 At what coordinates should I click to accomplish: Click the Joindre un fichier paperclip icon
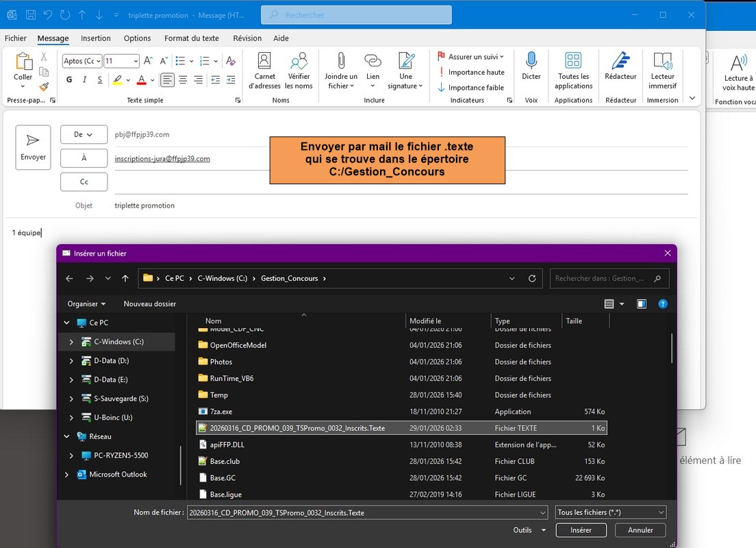[340, 62]
